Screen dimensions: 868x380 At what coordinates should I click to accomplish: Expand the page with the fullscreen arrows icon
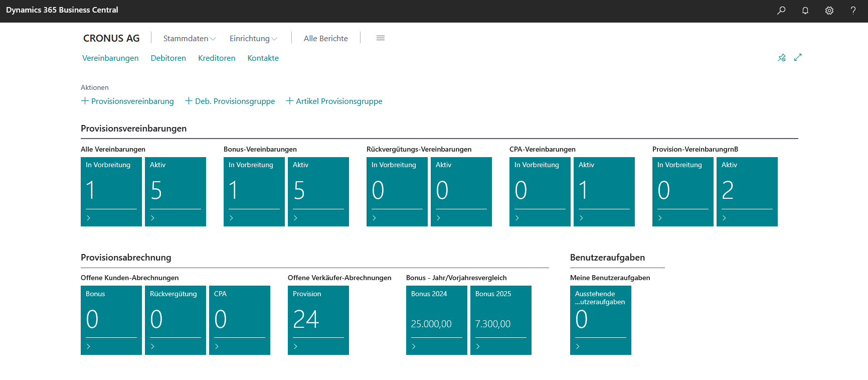798,58
